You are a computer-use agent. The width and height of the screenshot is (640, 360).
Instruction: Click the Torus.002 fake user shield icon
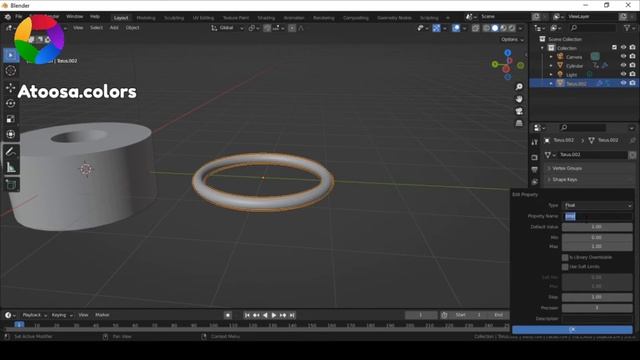[632, 155]
